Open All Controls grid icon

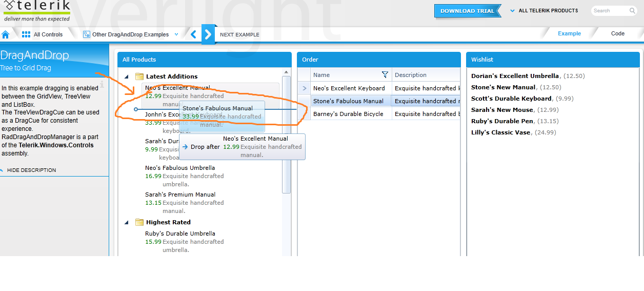coord(26,34)
